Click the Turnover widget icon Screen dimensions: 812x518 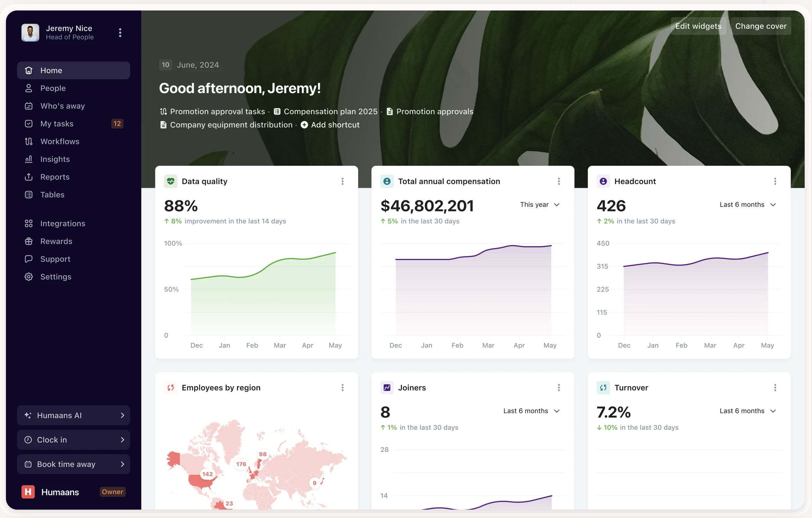coord(603,387)
